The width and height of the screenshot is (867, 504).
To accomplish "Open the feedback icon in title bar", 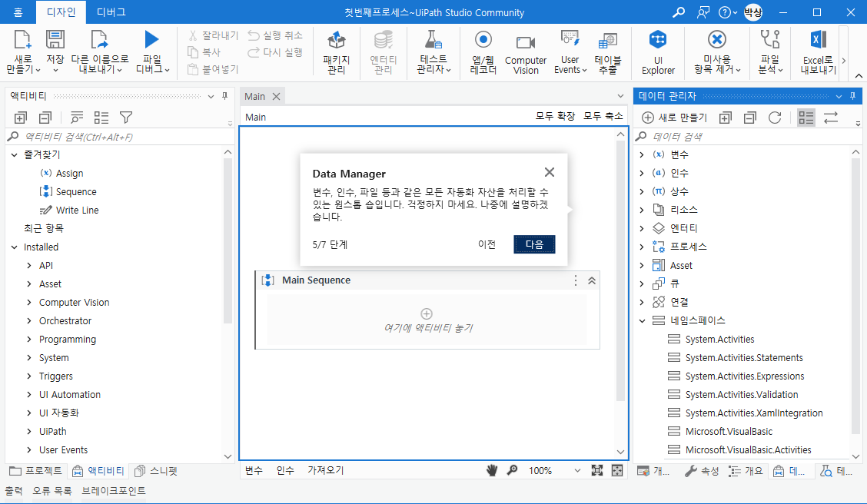I will [703, 12].
